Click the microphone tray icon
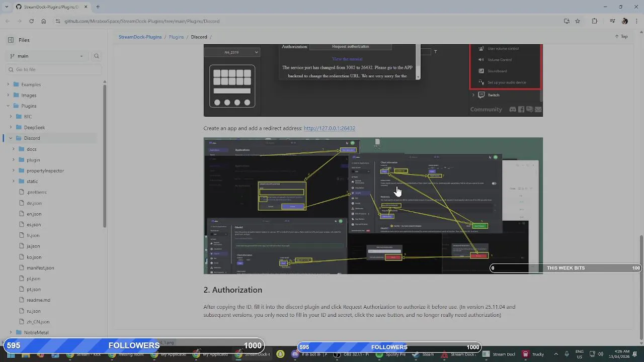644x362 pixels. (x=567, y=354)
